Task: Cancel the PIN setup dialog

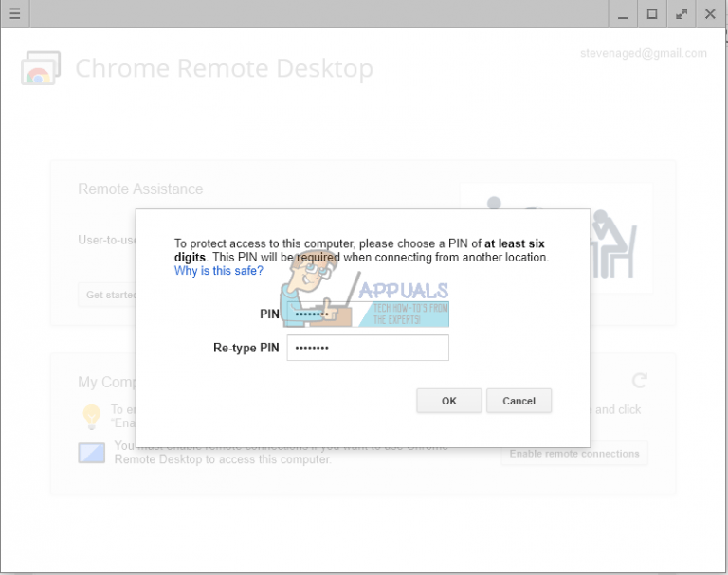Action: tap(519, 401)
